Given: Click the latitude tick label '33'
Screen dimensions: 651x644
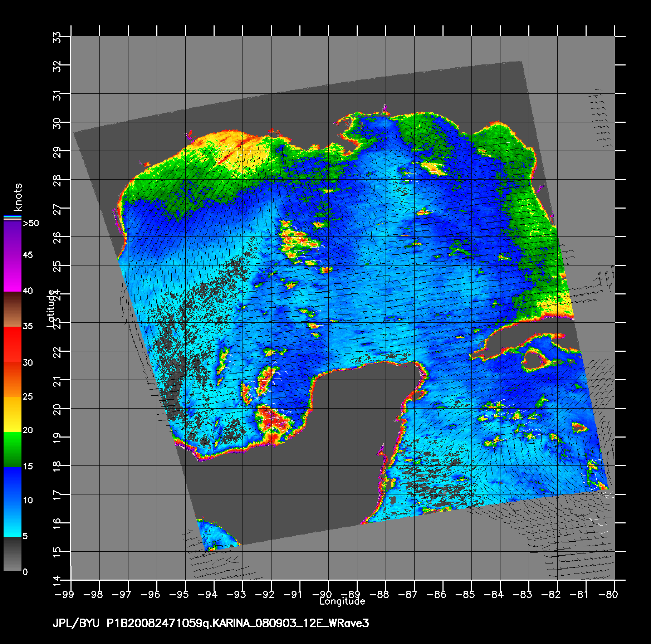Looking at the screenshot, I should click(x=57, y=37).
